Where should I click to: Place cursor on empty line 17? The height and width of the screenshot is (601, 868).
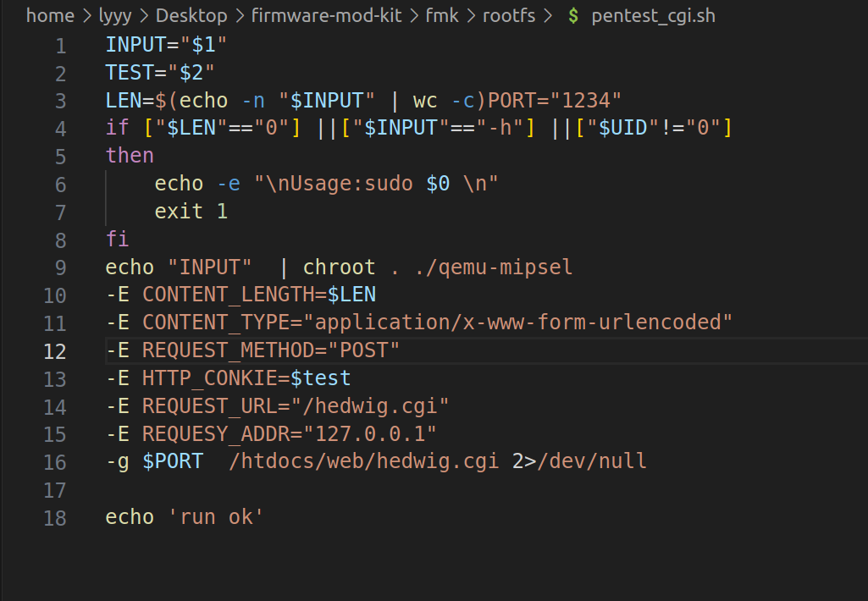tap(254, 490)
